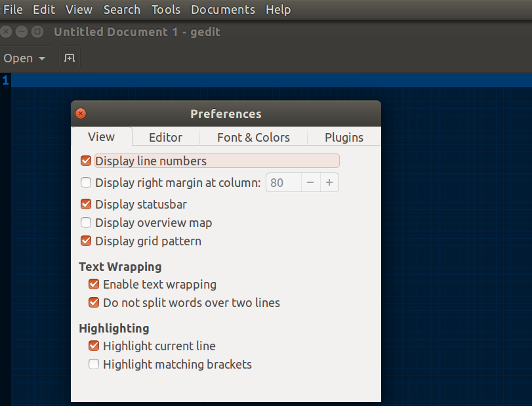The image size is (532, 406).
Task: Open the Open file dropdown
Action: pos(25,58)
